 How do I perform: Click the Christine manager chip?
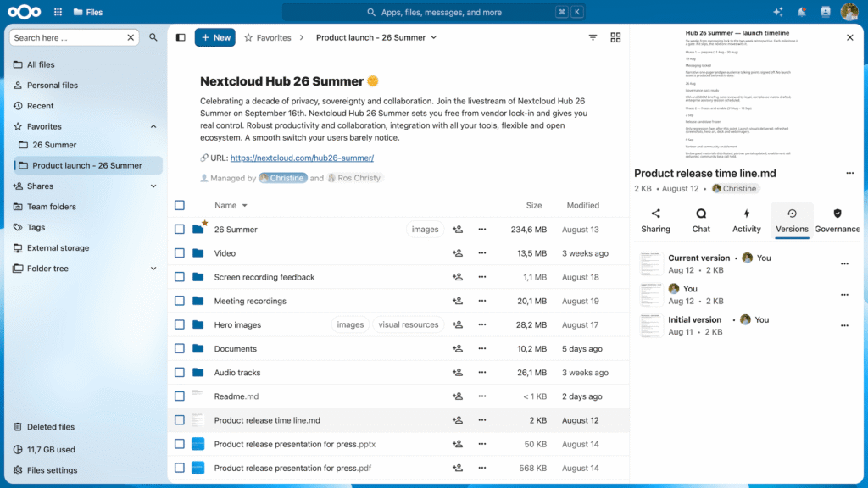pyautogui.click(x=283, y=178)
